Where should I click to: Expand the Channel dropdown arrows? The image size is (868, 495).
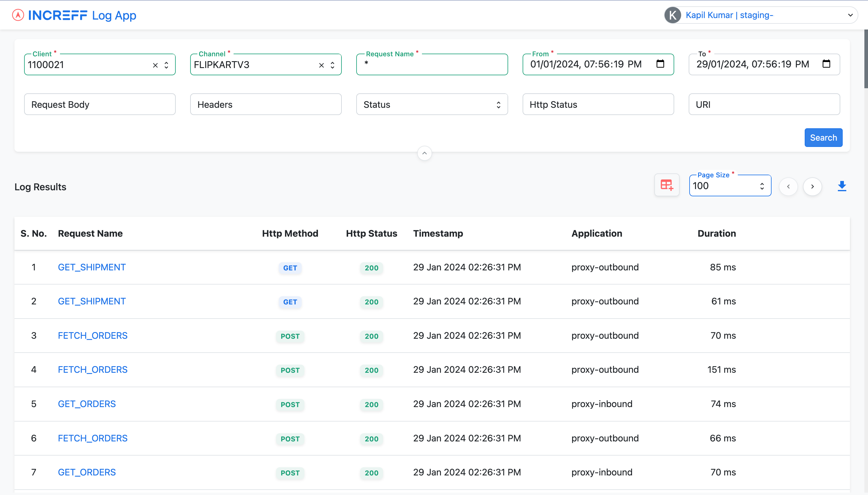pos(332,65)
